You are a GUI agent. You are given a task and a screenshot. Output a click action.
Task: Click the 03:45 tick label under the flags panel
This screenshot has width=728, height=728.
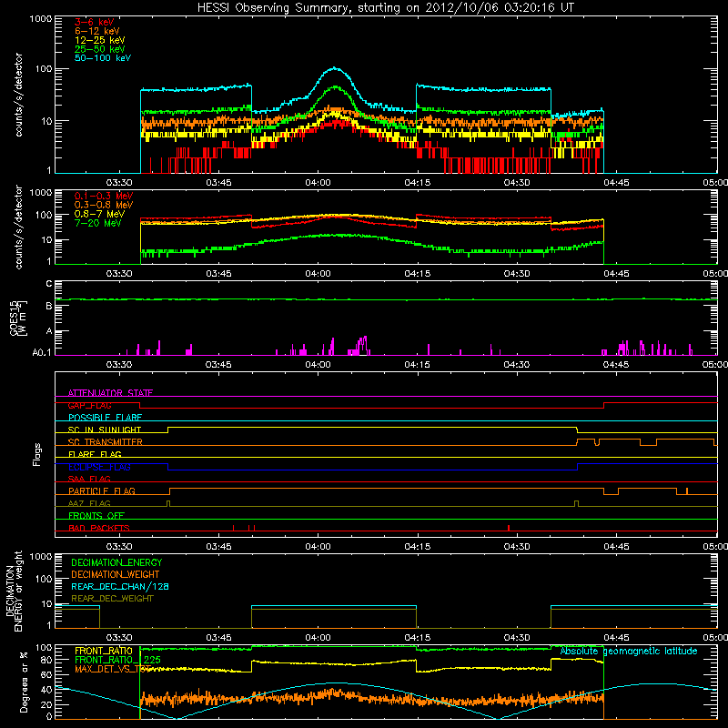coord(218,547)
